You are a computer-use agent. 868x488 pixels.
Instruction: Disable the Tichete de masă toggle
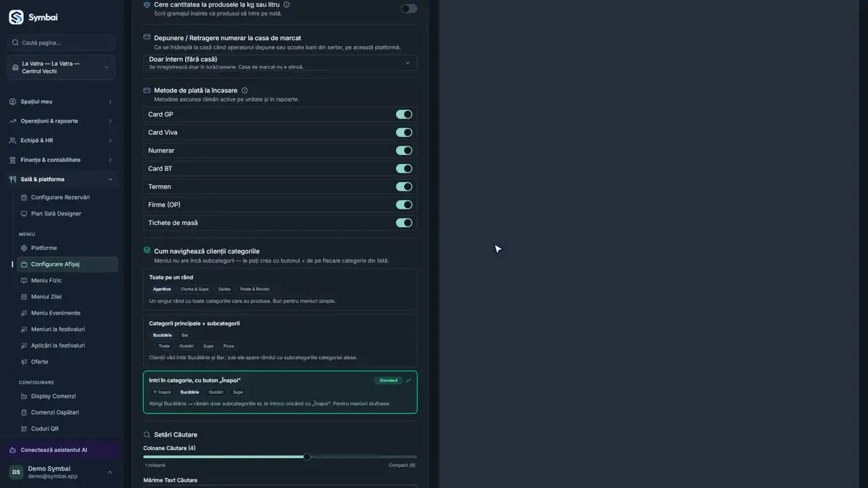pos(404,223)
